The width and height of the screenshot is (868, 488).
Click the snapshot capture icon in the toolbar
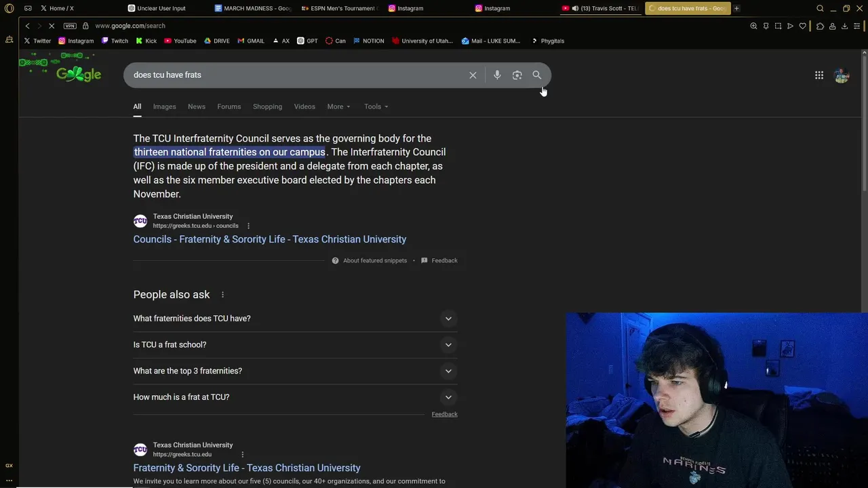tap(778, 26)
